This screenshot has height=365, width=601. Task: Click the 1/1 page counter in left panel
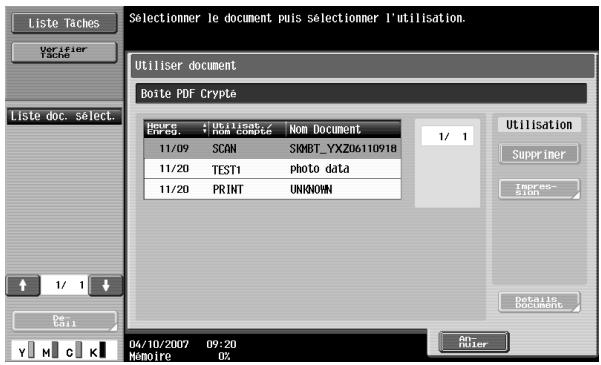(x=64, y=285)
